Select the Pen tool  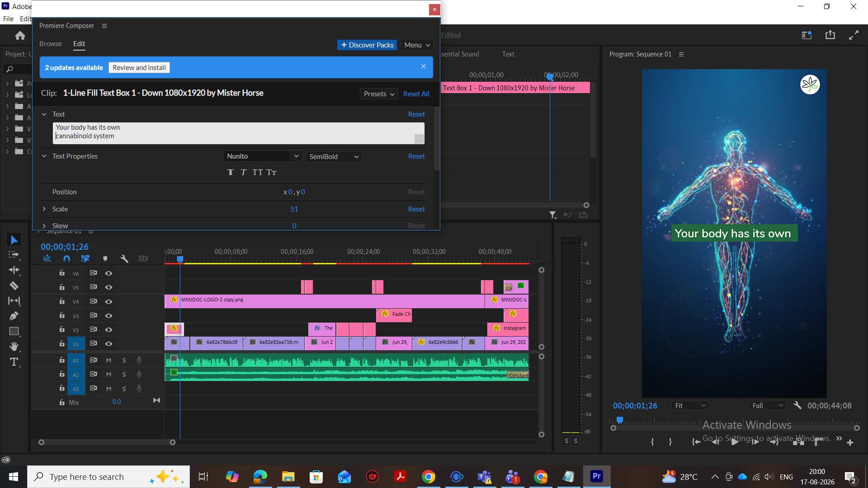[14, 316]
